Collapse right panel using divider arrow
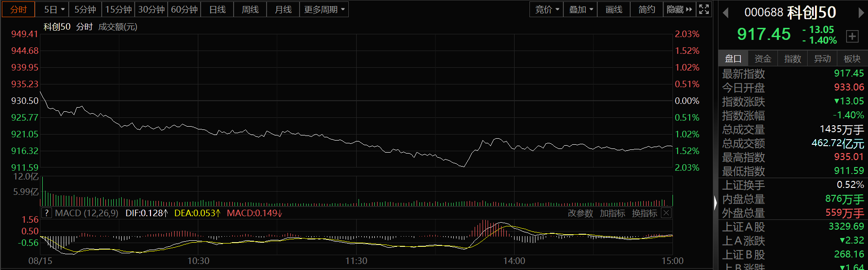Viewport: 868px width, 270px height. [x=715, y=202]
